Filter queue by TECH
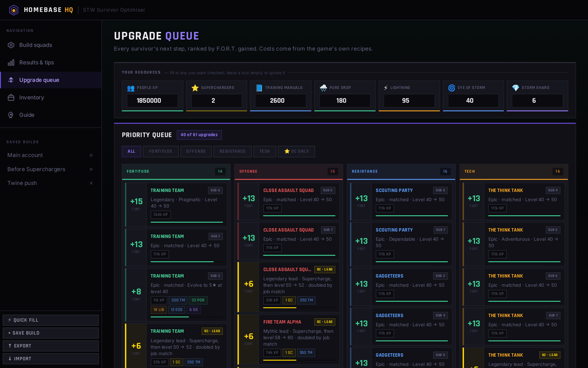 point(265,151)
